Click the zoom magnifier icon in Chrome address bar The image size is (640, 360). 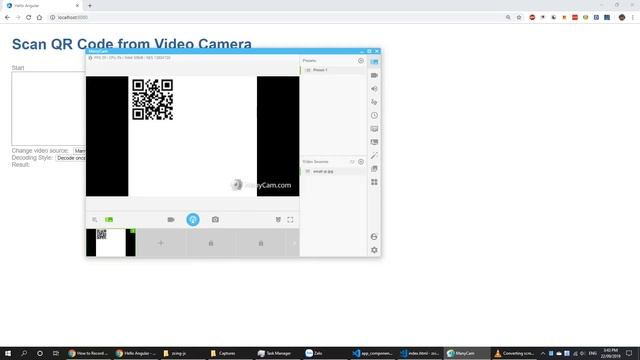click(508, 18)
